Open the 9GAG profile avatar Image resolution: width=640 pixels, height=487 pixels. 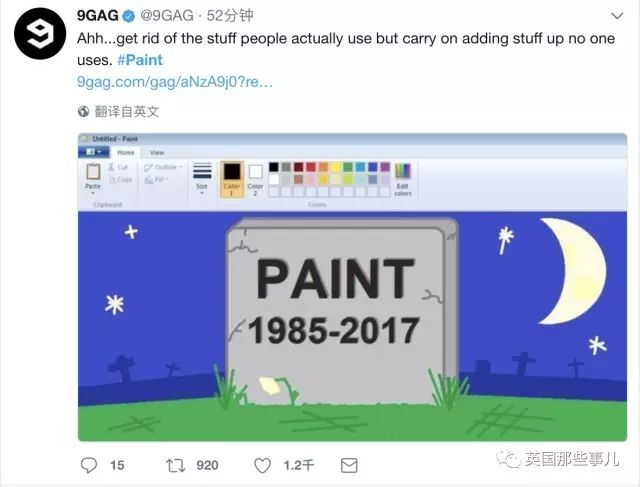pos(40,33)
